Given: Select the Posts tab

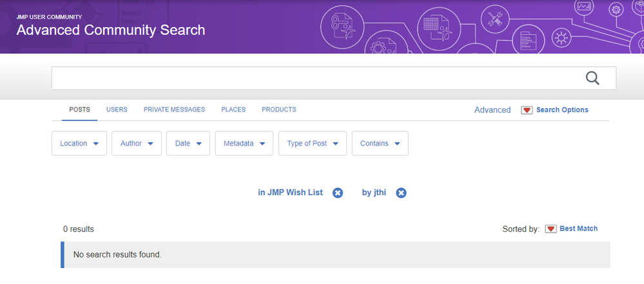Looking at the screenshot, I should (80, 109).
